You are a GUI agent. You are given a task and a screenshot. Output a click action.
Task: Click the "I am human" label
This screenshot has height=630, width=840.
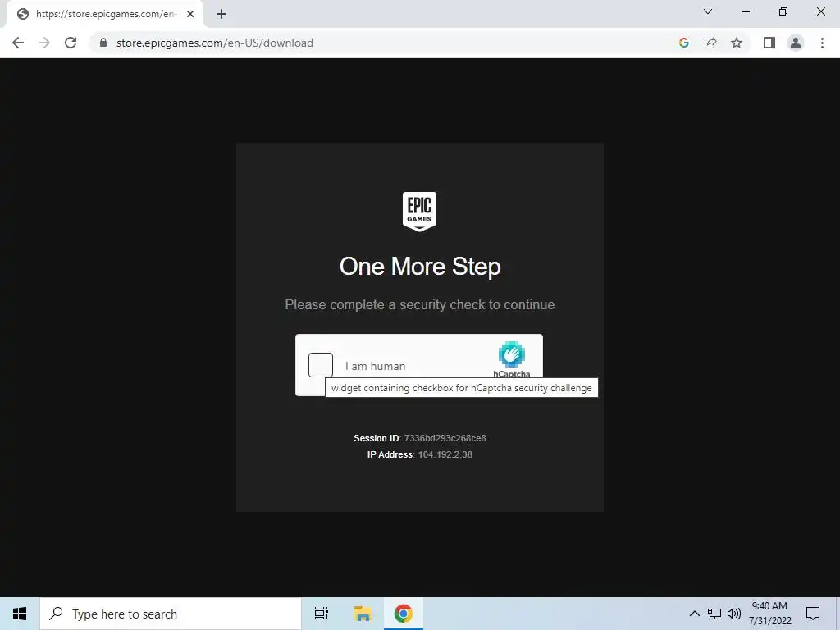(375, 367)
